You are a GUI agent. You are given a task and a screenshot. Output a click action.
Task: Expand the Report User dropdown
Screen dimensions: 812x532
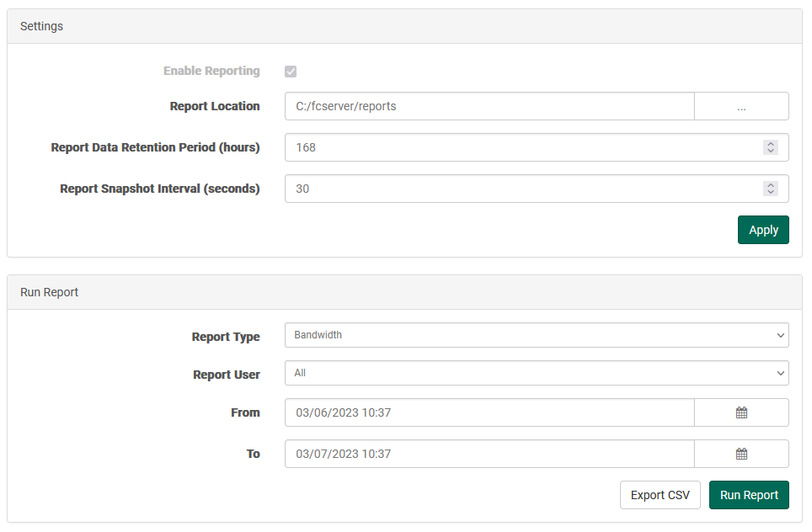(537, 373)
